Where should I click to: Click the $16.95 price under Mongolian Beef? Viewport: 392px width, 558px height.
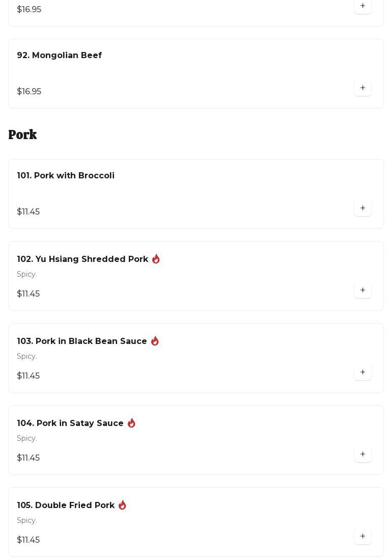29,91
